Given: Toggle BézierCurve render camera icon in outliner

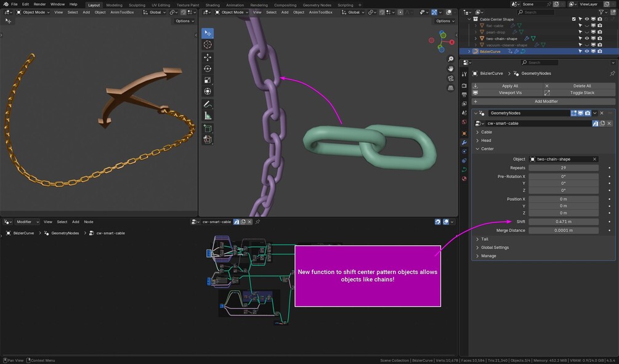Looking at the screenshot, I should tap(600, 52).
